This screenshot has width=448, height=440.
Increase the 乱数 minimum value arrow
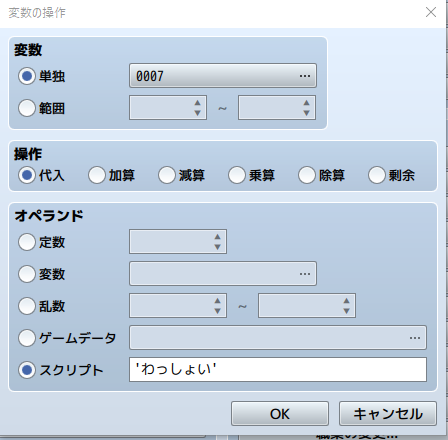pyautogui.click(x=218, y=301)
